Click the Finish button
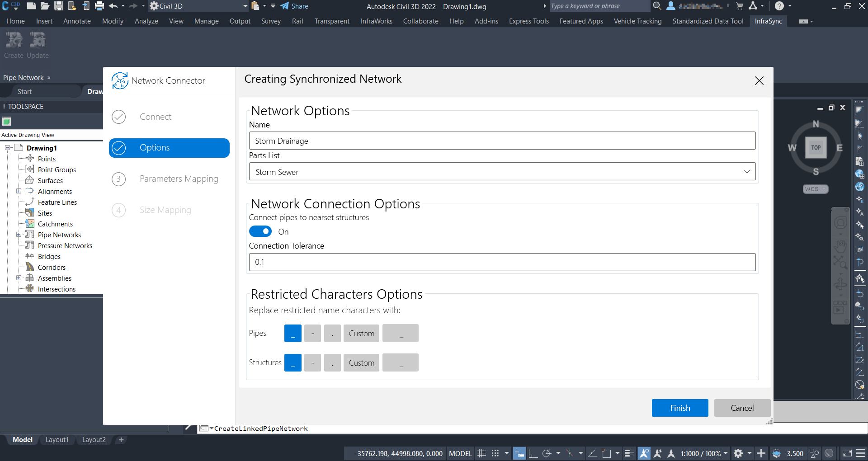Image resolution: width=868 pixels, height=461 pixels. 679,408
